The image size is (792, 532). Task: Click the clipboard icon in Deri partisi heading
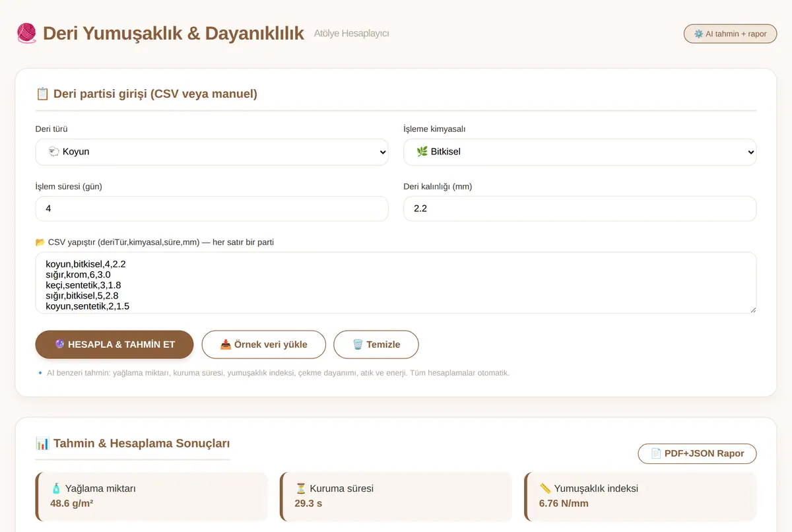coord(42,94)
